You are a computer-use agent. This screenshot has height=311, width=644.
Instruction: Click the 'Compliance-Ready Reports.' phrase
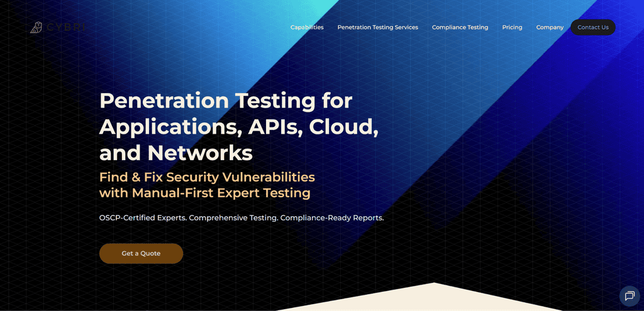click(x=332, y=218)
